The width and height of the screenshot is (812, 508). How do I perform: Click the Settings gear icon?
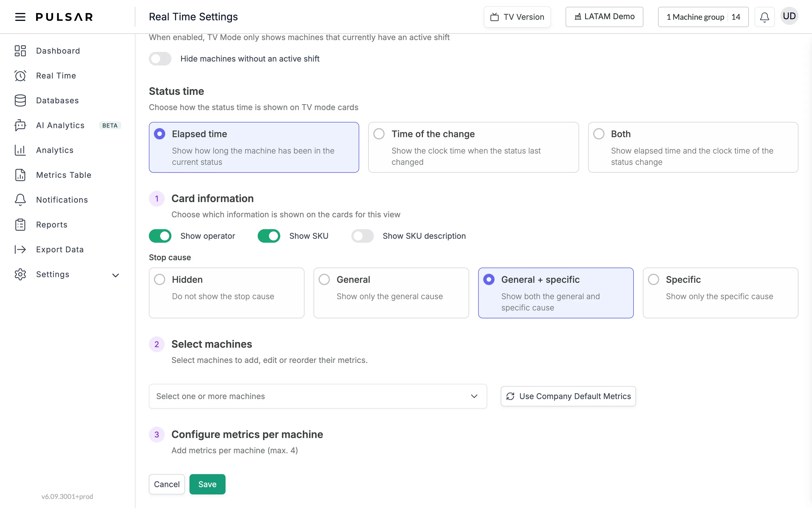pos(20,274)
